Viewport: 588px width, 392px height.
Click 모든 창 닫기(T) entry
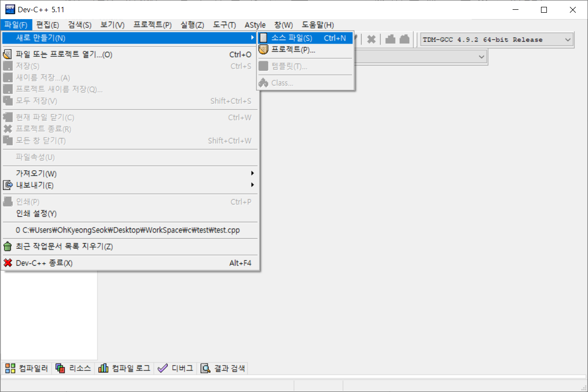coord(130,141)
